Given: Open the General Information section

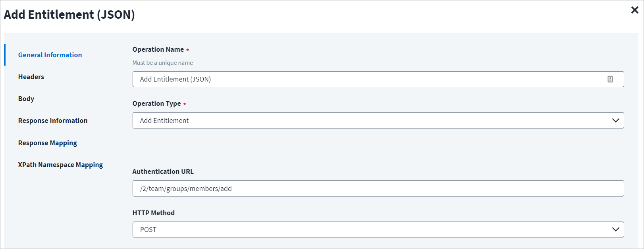Looking at the screenshot, I should point(50,55).
